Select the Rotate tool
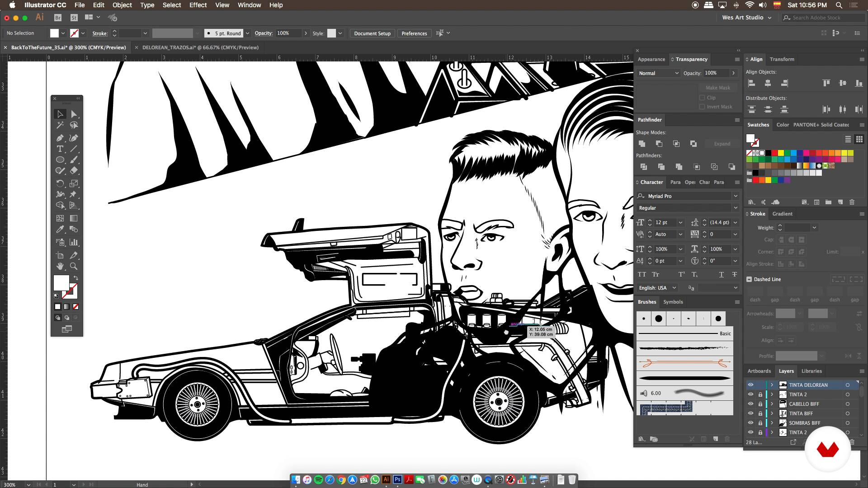This screenshot has height=488, width=868. pos(60,183)
